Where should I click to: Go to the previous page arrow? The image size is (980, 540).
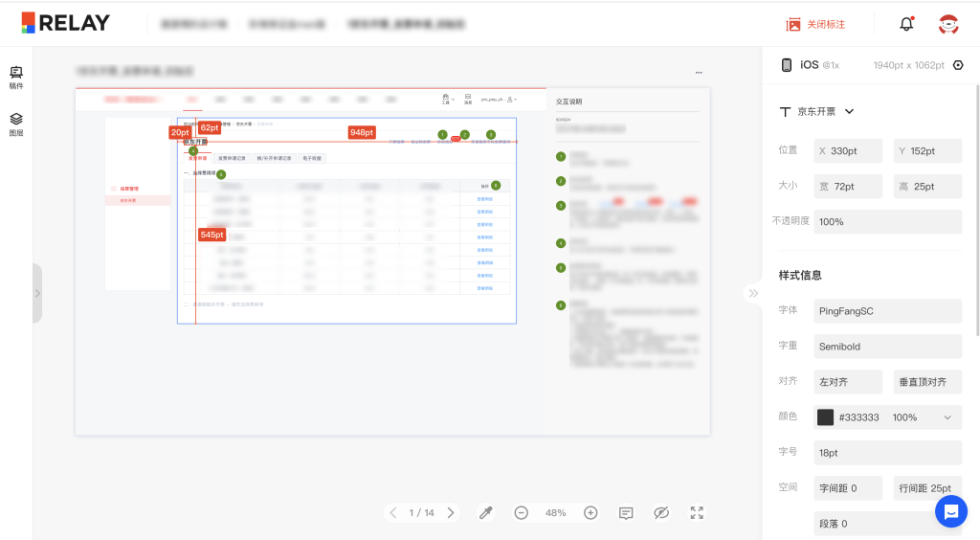(x=393, y=513)
